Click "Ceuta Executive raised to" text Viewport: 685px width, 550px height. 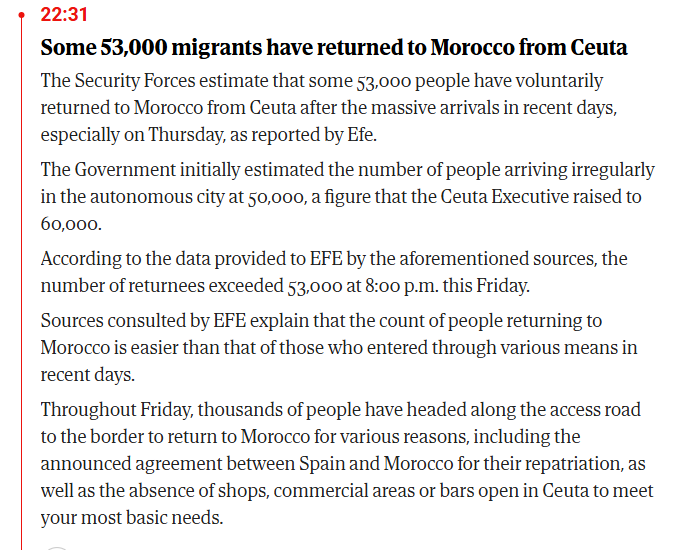pyautogui.click(x=541, y=197)
